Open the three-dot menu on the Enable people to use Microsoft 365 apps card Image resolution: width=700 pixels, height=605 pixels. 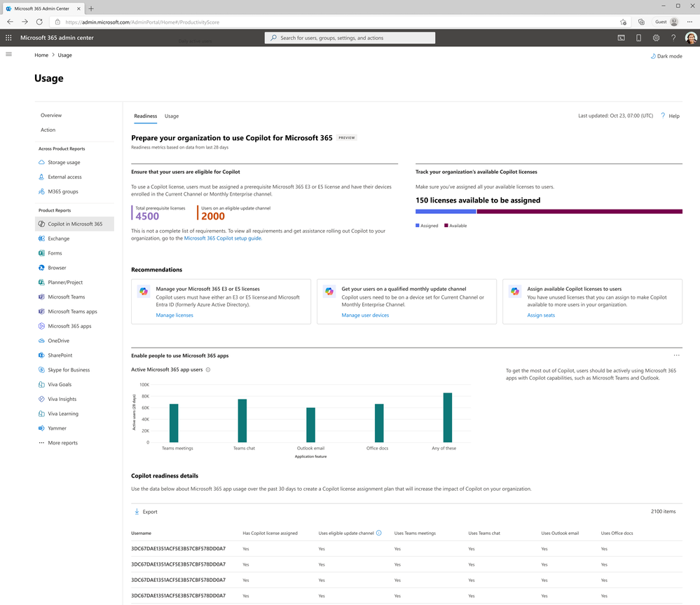pos(677,355)
